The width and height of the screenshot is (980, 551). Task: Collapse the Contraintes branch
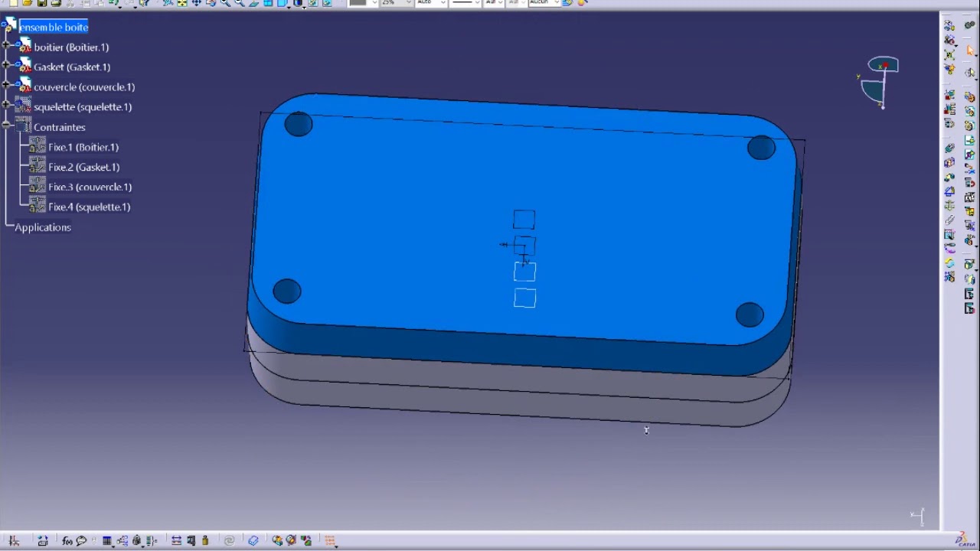(x=6, y=126)
